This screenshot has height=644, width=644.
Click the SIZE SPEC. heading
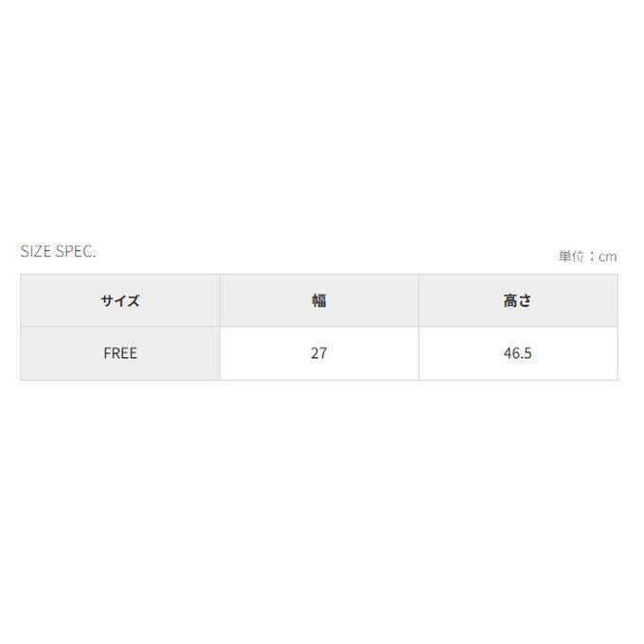(58, 251)
